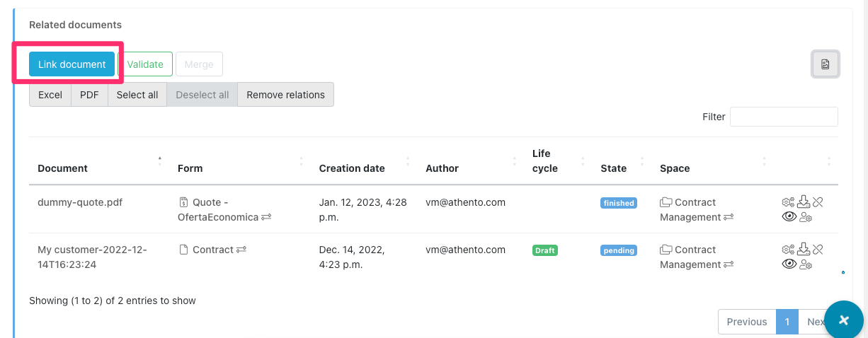
Task: Sort by Life cycle column header
Action: click(558, 161)
